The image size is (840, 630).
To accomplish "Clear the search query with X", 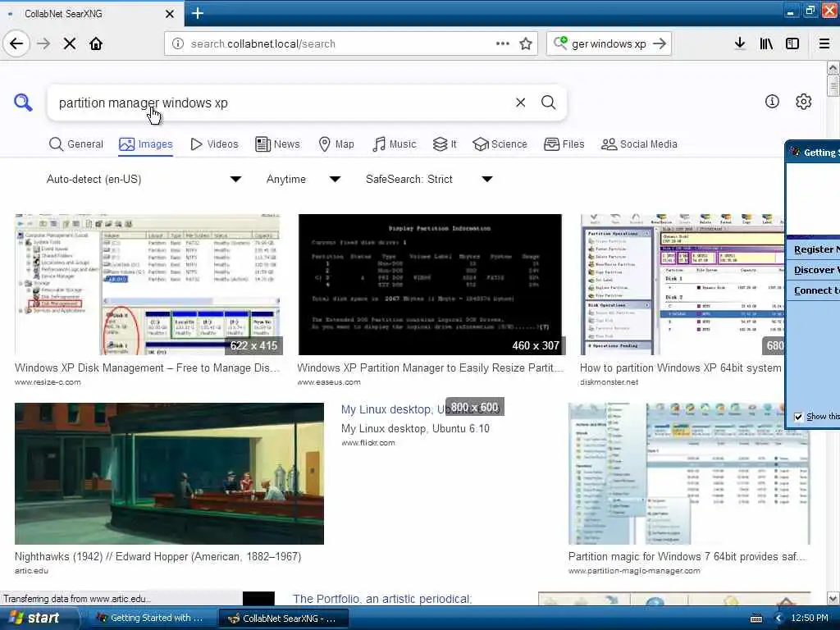I will (x=520, y=103).
